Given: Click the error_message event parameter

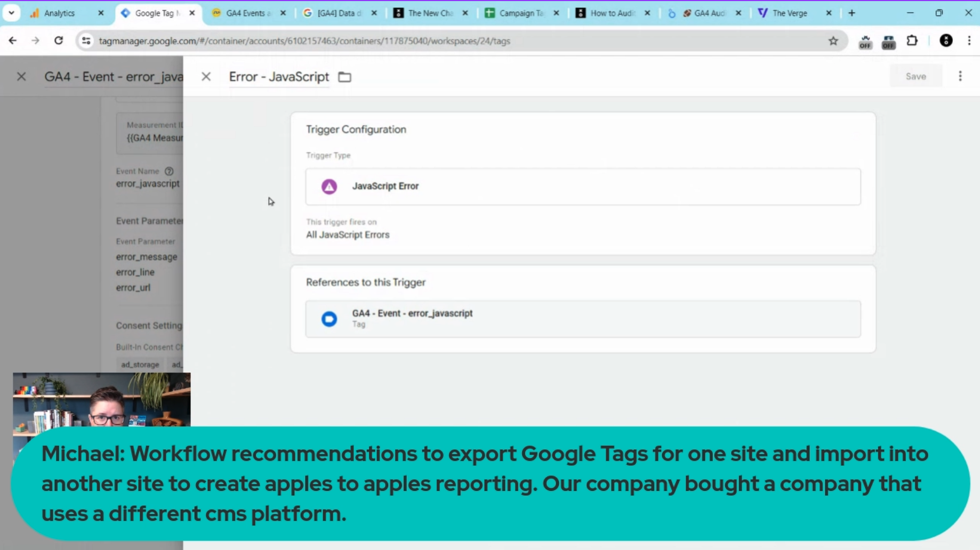Looking at the screenshot, I should [147, 257].
